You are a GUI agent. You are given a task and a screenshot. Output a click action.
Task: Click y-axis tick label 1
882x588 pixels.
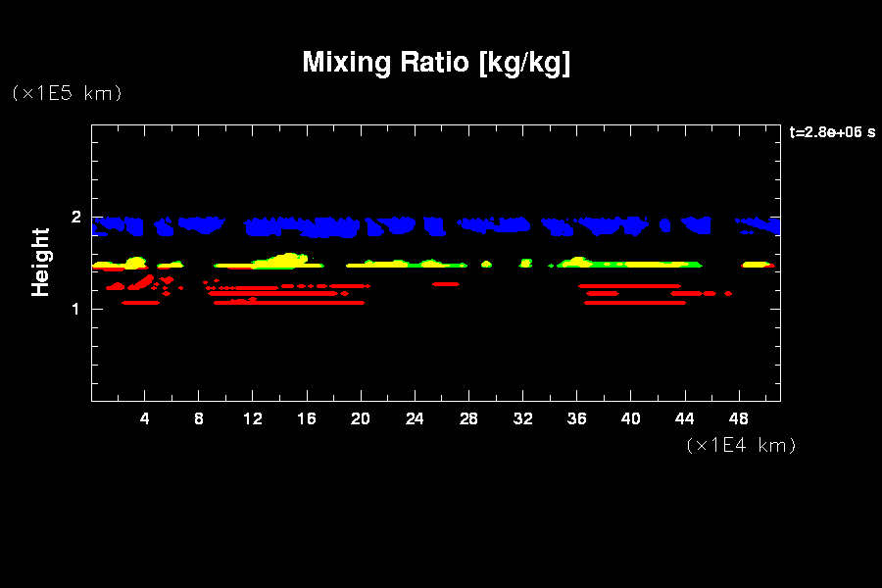[75, 309]
